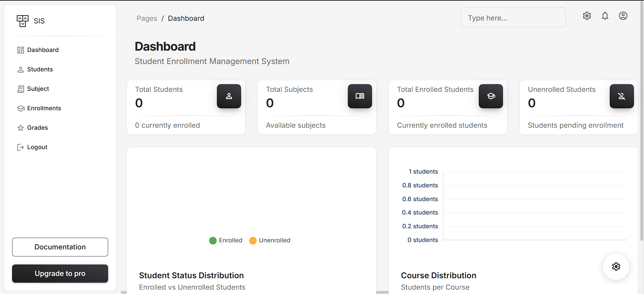This screenshot has height=294, width=644.
Task: Click the Total Subjects card title
Action: (x=289, y=90)
